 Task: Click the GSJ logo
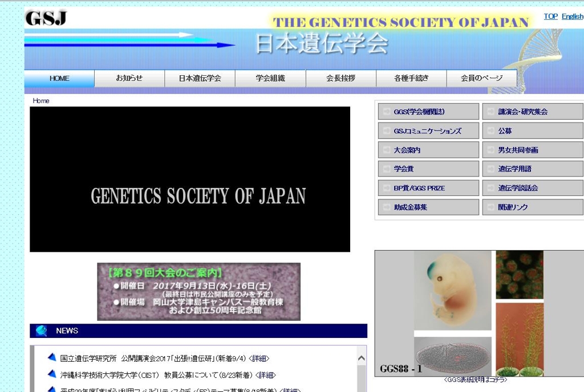[x=46, y=18]
